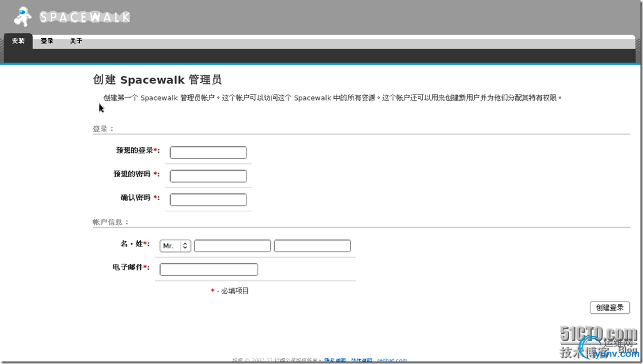Viewport: 643px width, 364px height.
Task: Switch to the 登录 tab
Action: pos(47,41)
